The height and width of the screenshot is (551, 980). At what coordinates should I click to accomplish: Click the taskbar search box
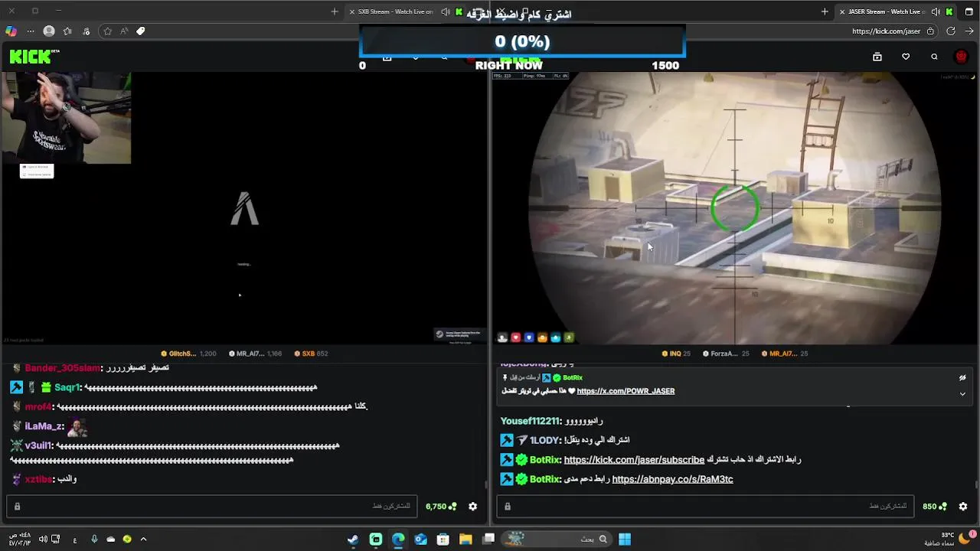557,540
